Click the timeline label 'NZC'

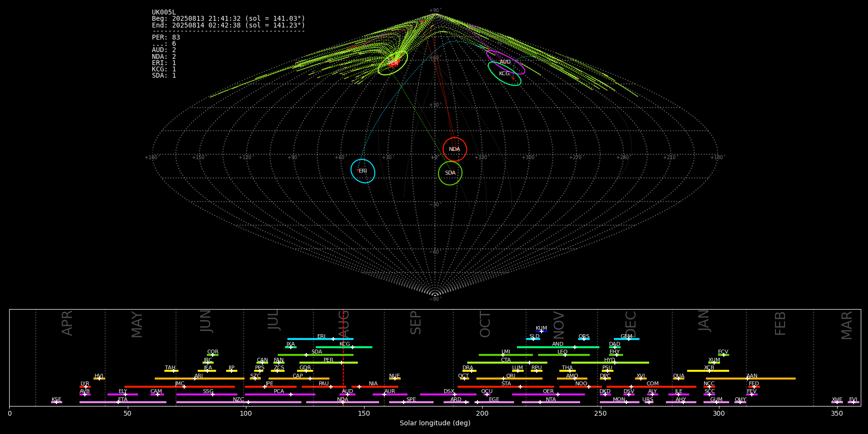238,400
